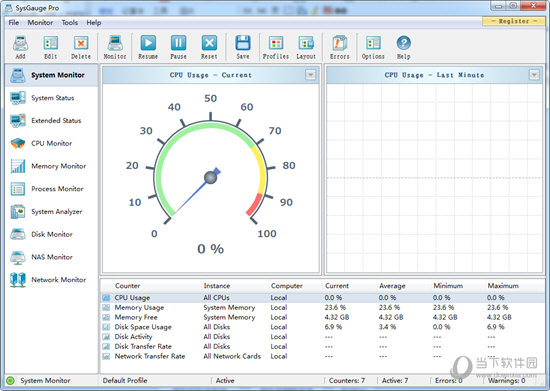Open the Errors toolbar icon

[x=339, y=47]
